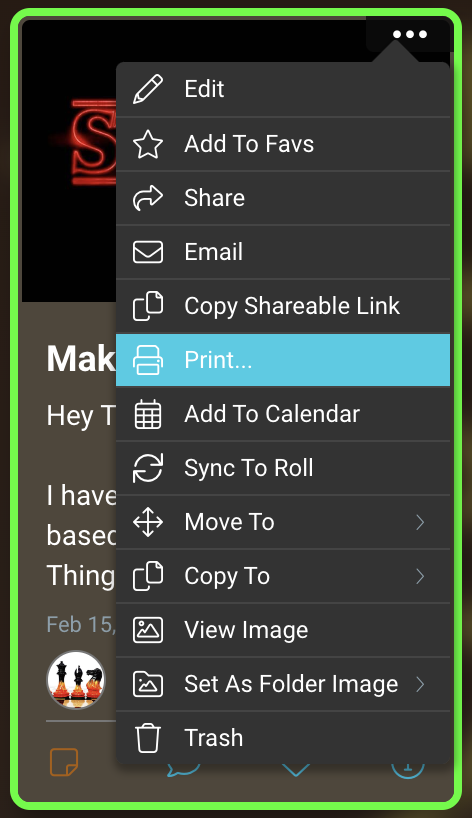Screen dimensions: 472x818
Task: Select Copy Shareable Link menu entry
Action: click(283, 306)
